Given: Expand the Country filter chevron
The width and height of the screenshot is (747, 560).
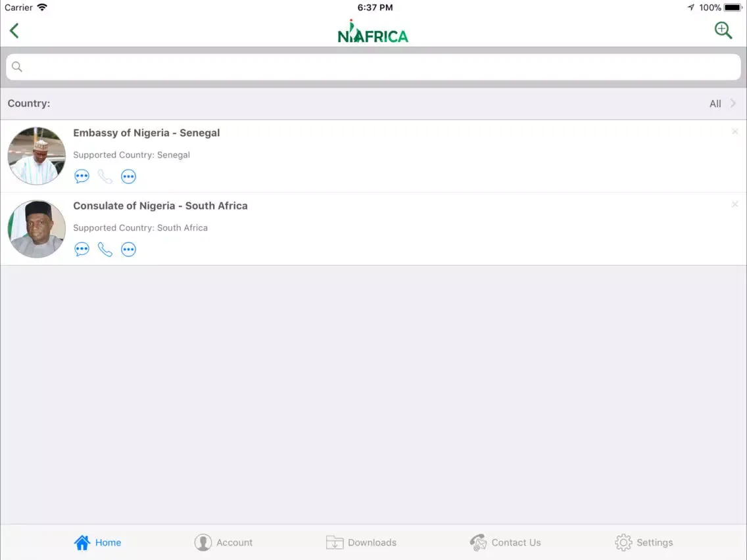Looking at the screenshot, I should pos(733,103).
